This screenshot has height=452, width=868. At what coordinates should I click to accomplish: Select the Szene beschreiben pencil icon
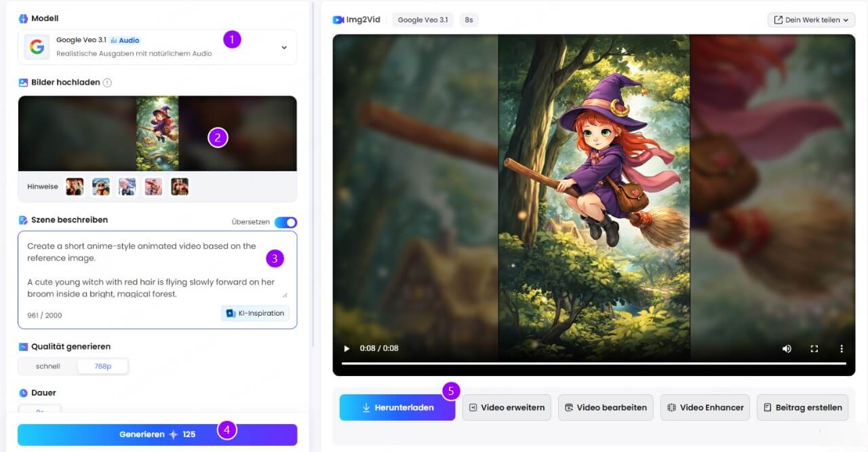23,219
